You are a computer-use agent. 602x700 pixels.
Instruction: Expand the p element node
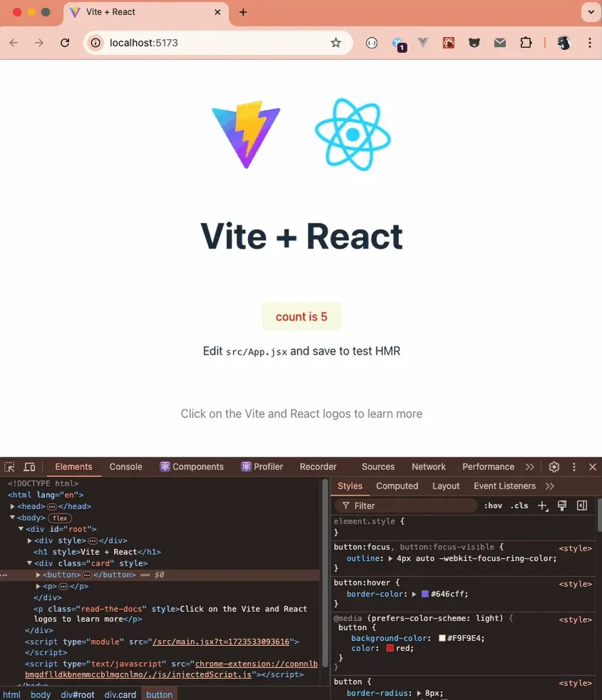[x=38, y=586]
